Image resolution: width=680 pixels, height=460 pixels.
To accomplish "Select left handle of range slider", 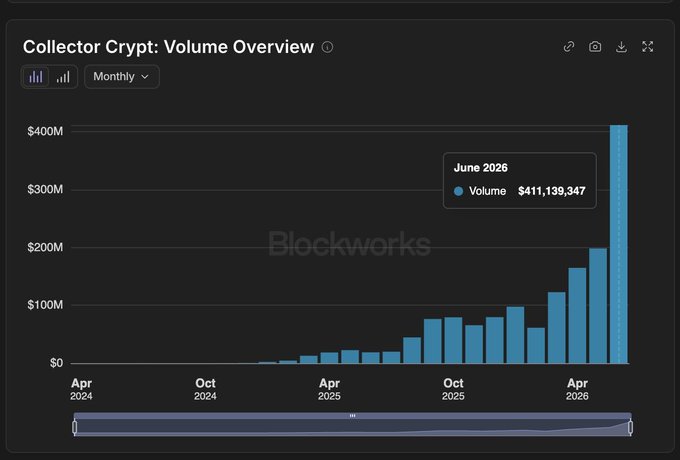I will pyautogui.click(x=75, y=427).
